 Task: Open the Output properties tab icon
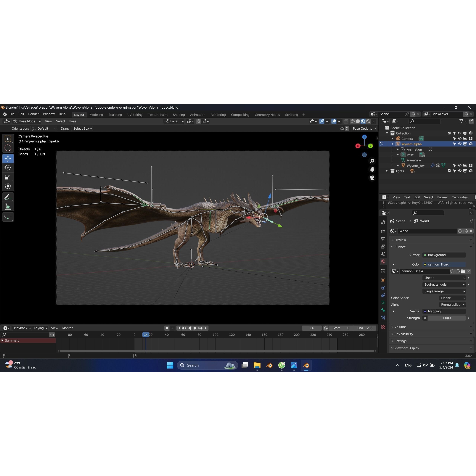coord(383,239)
